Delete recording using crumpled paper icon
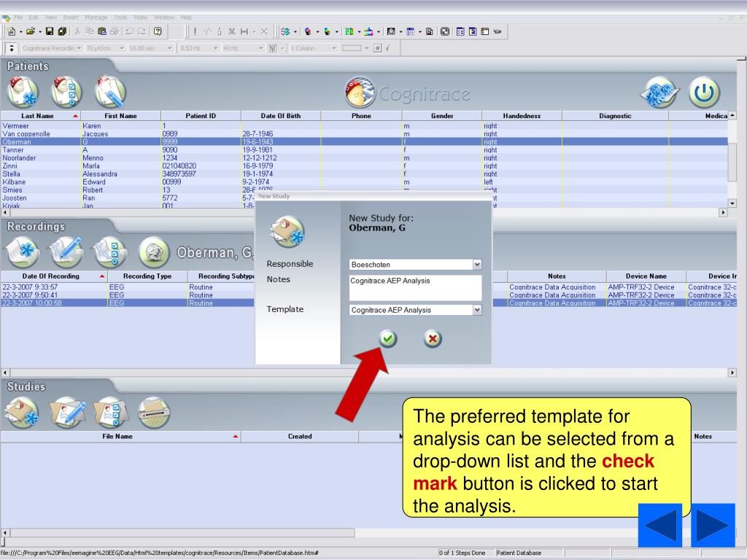 pos(154,252)
